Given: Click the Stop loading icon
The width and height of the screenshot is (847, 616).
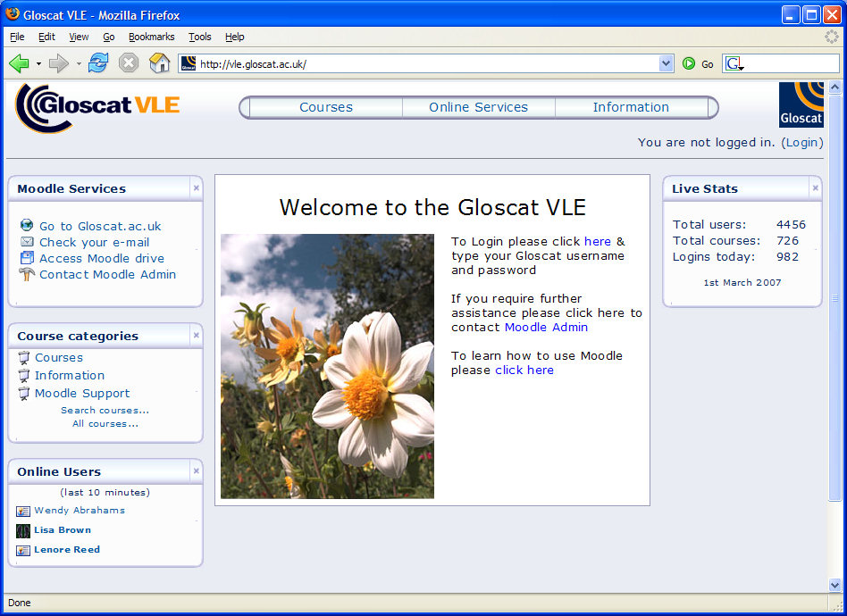Looking at the screenshot, I should [129, 63].
